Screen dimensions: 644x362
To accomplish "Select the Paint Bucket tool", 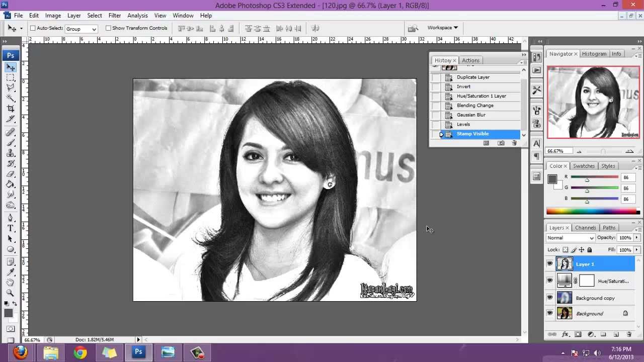I will pyautogui.click(x=11, y=185).
